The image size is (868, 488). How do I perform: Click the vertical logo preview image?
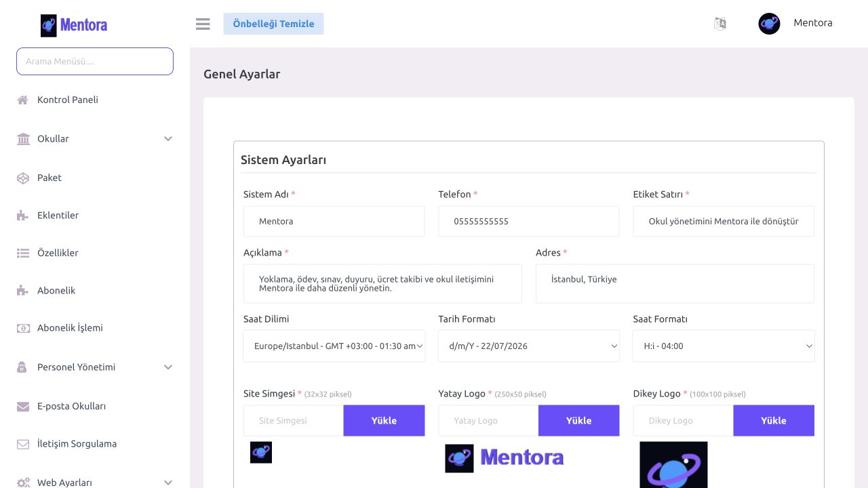(x=673, y=465)
